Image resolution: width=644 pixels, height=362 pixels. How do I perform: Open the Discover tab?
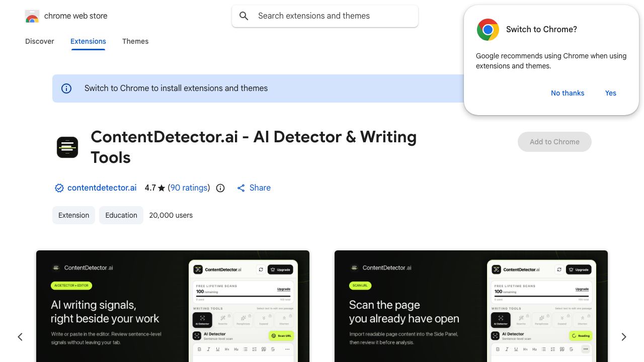pos(40,41)
